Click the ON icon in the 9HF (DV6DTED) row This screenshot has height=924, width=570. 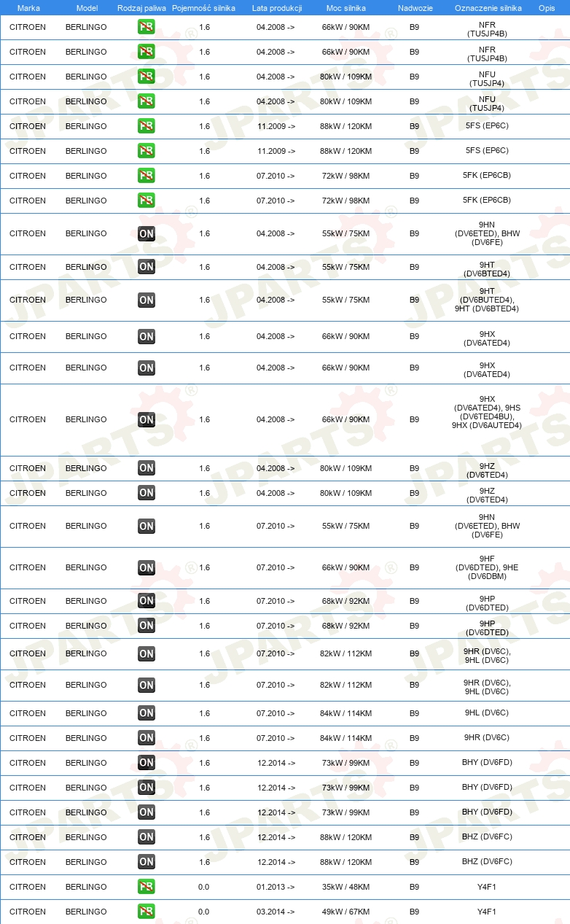pos(147,567)
